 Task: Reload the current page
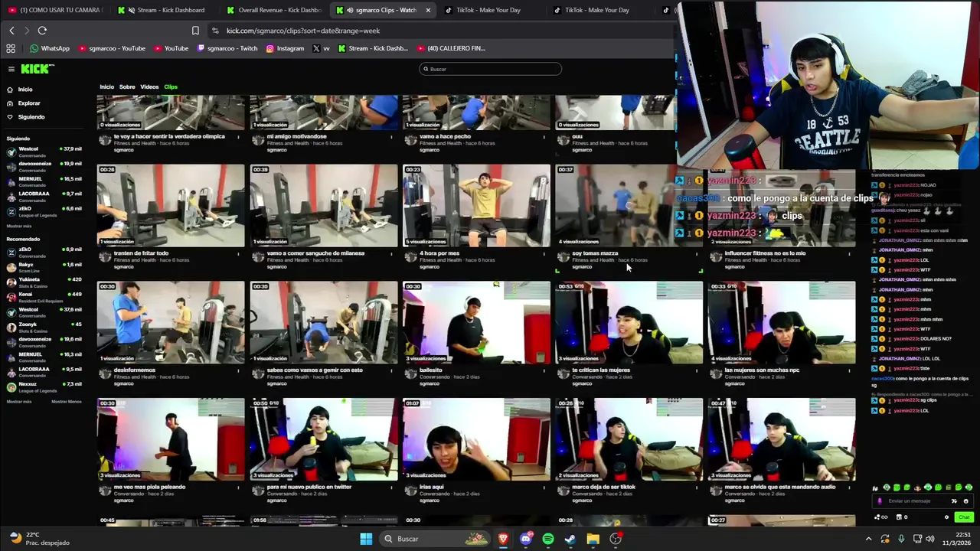tap(42, 31)
